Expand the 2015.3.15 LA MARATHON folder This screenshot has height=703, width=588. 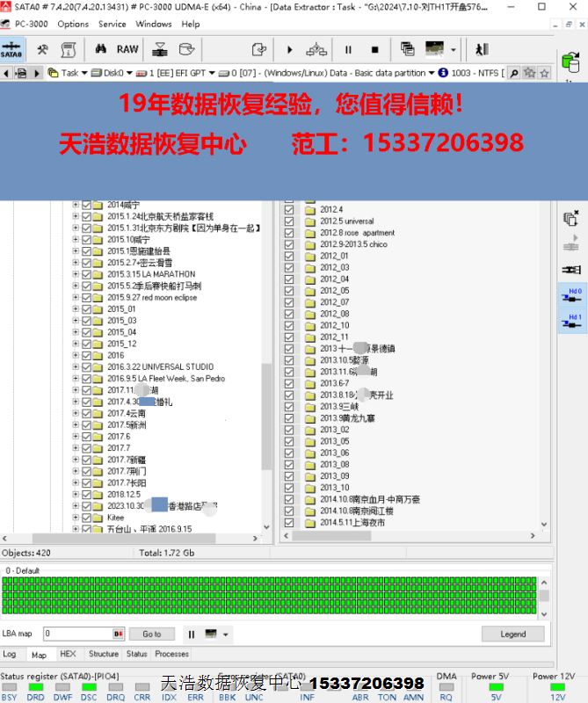pos(76,274)
